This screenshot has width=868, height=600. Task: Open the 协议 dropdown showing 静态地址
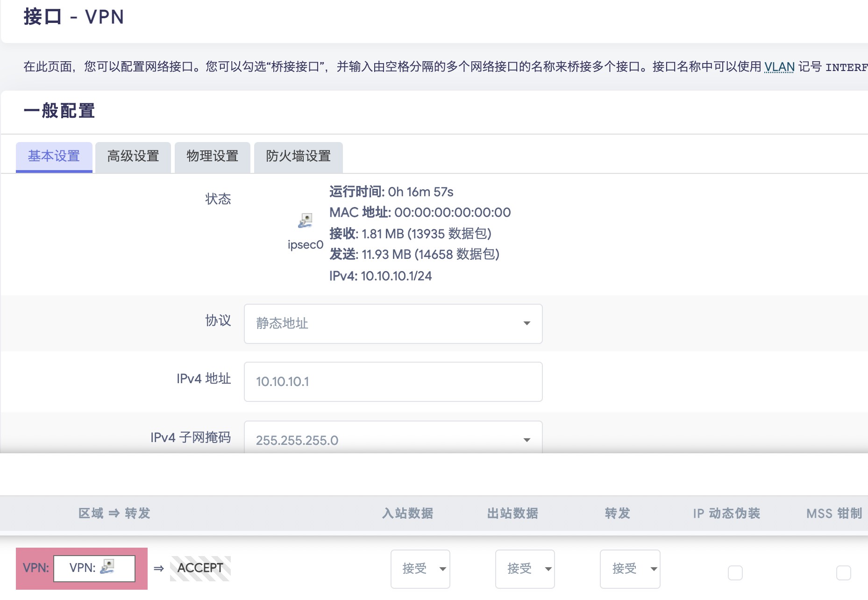[x=393, y=323]
